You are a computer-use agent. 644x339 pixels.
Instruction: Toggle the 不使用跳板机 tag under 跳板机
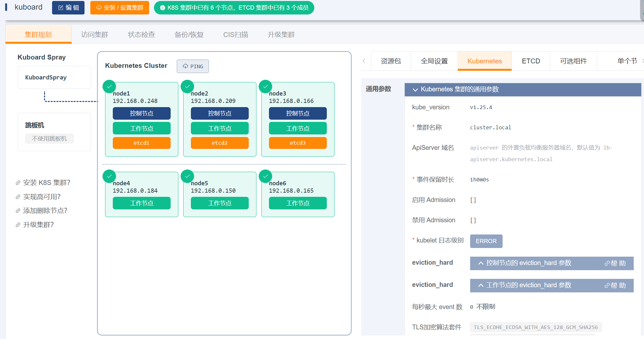click(x=49, y=139)
